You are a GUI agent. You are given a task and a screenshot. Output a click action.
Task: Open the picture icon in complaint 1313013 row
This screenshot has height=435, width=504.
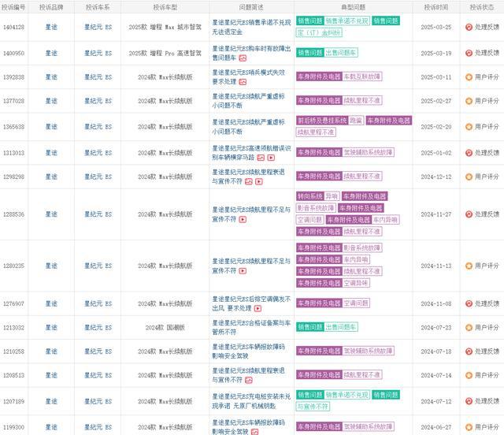261,158
